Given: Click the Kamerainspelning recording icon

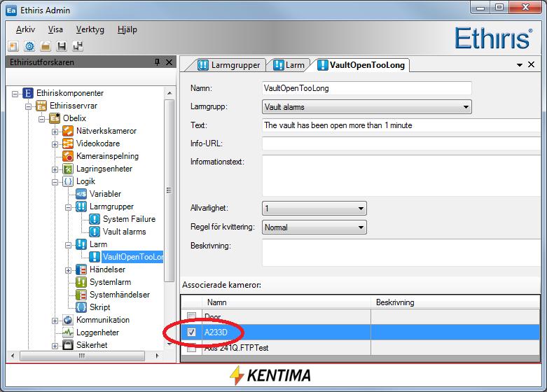Looking at the screenshot, I should click(68, 156).
